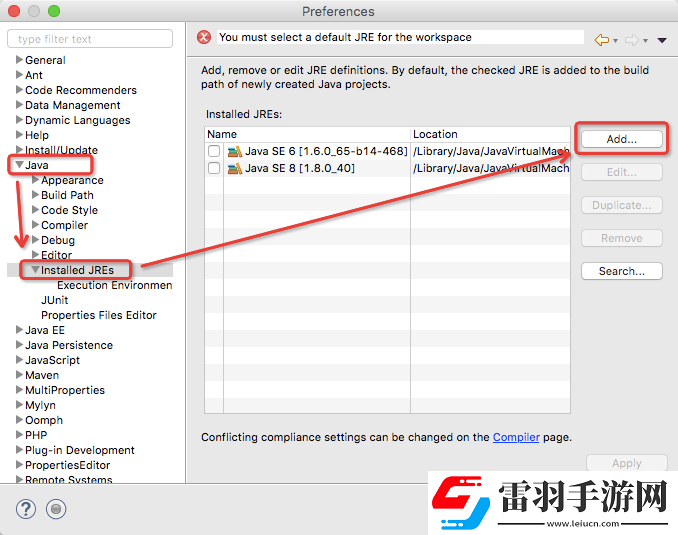
Task: Open the Compiler page link
Action: [516, 437]
